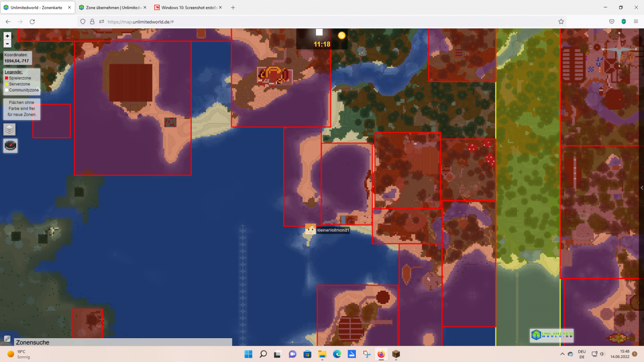Launch Microsoft Edge from taskbar
Viewport: 644px width, 362px height.
pos(337,354)
